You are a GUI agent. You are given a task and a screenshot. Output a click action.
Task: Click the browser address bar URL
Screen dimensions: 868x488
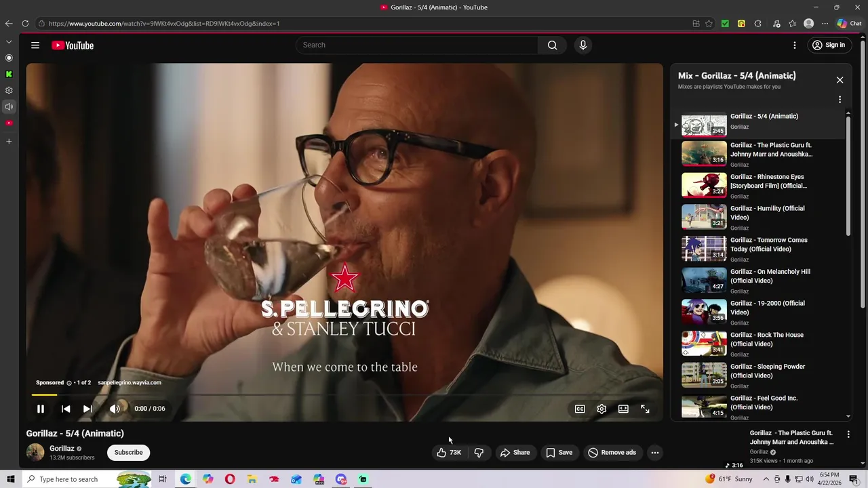pos(164,24)
